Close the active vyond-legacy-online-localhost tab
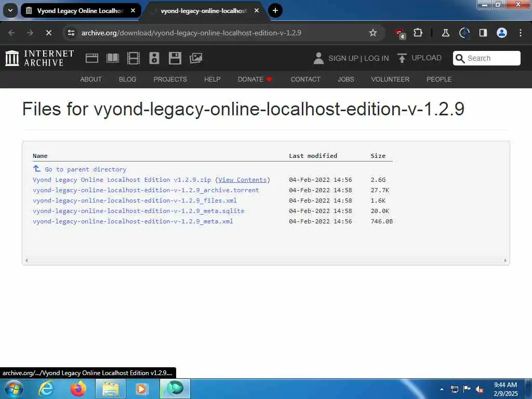The width and height of the screenshot is (532, 399). tap(257, 11)
